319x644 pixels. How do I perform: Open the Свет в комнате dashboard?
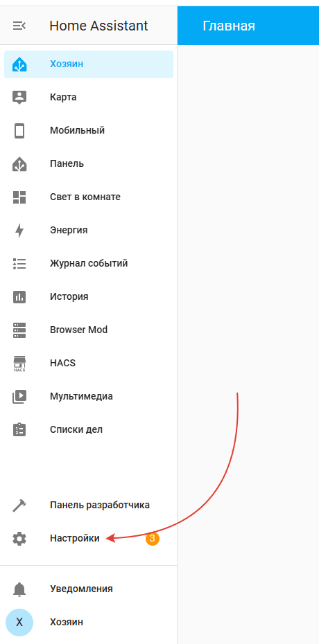tap(89, 197)
